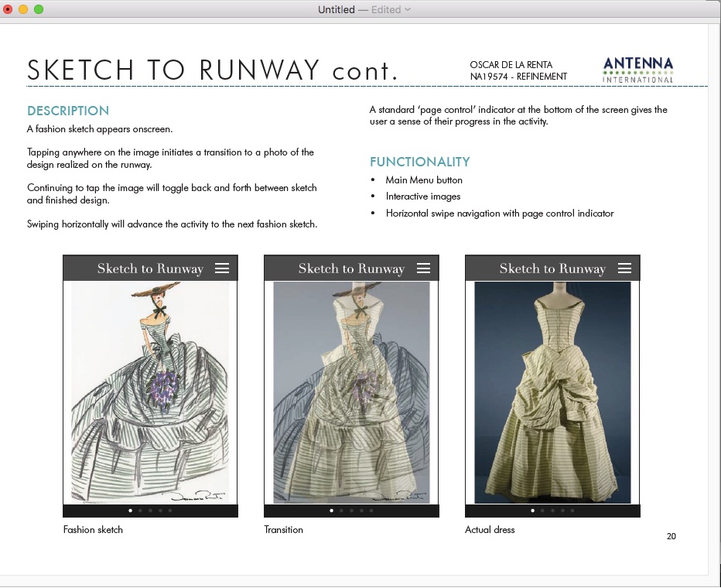The image size is (721, 588).
Task: Click the 'Actual dress' caption
Action: click(490, 530)
